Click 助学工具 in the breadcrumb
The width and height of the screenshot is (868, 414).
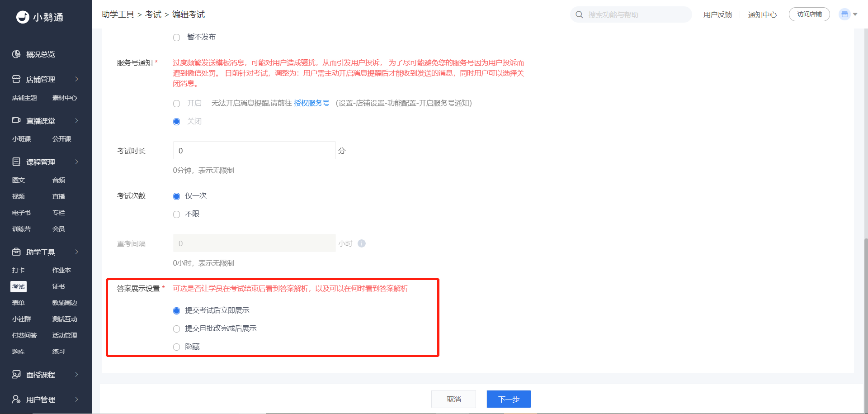click(x=118, y=14)
